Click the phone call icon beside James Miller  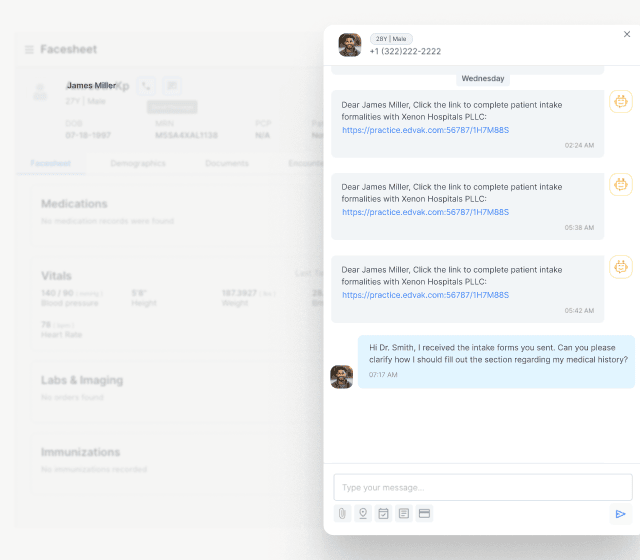[147, 86]
